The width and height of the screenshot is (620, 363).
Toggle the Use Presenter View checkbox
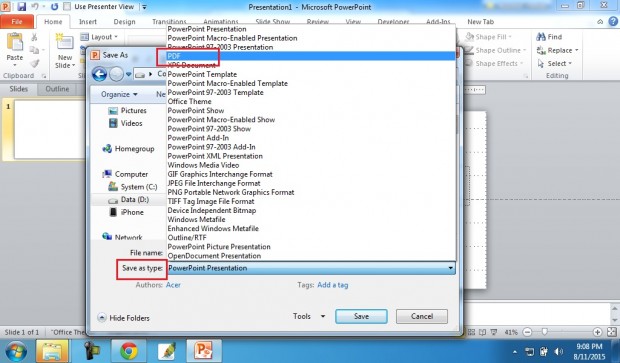pos(67,7)
